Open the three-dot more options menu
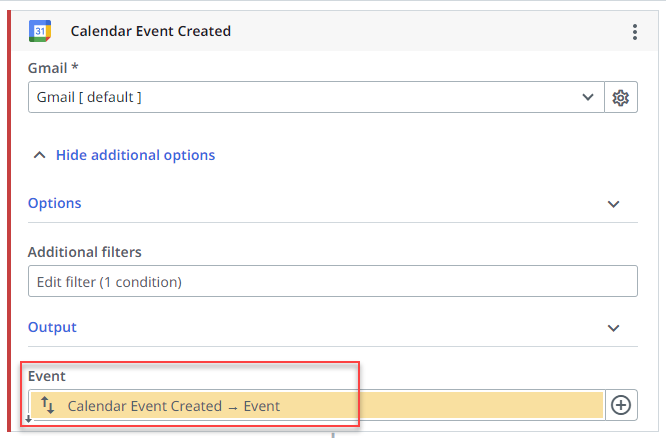The image size is (666, 438). coord(634,32)
